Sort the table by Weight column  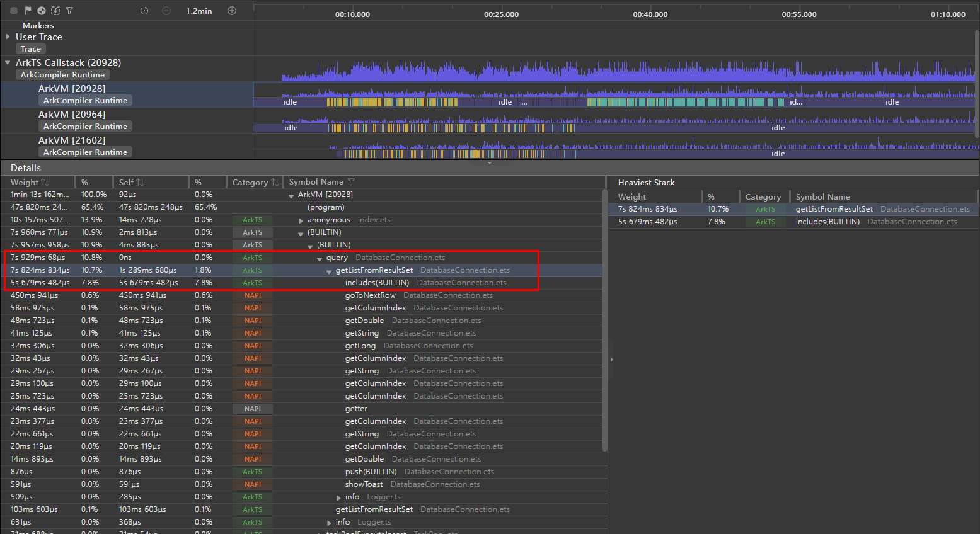45,182
